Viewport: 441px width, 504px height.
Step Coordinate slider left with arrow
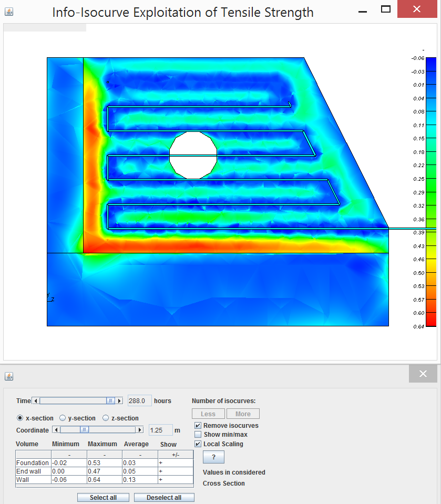(x=56, y=430)
